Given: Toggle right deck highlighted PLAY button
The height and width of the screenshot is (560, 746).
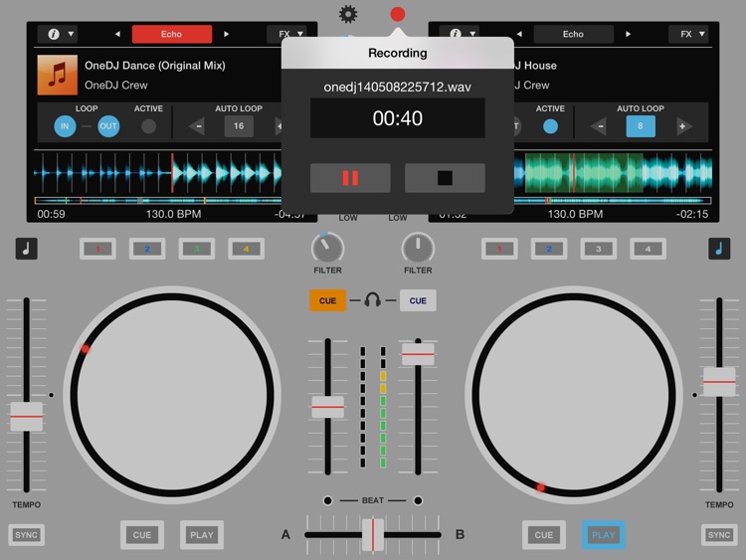Looking at the screenshot, I should (x=604, y=535).
